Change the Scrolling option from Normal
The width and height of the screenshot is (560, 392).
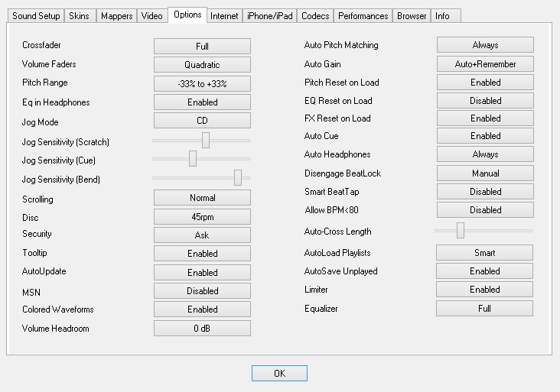(x=202, y=198)
